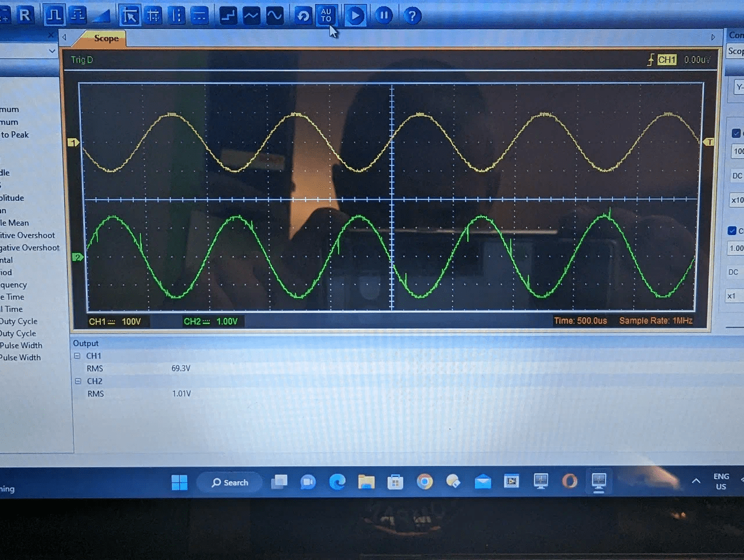
Task: Open the 100 volts-per-division dropdown
Action: 738,152
